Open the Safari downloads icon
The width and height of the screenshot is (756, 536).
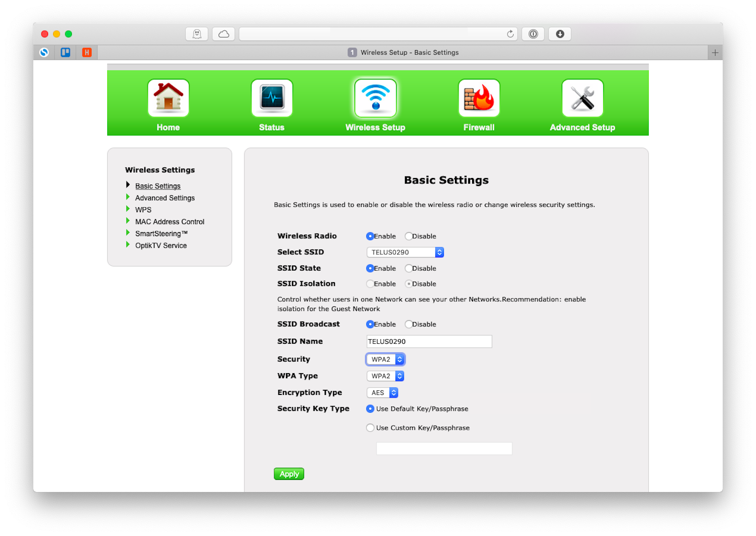(x=560, y=34)
